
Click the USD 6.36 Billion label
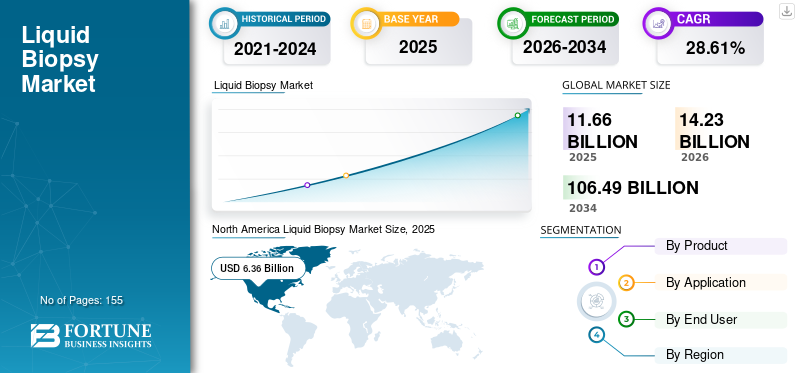click(x=257, y=268)
